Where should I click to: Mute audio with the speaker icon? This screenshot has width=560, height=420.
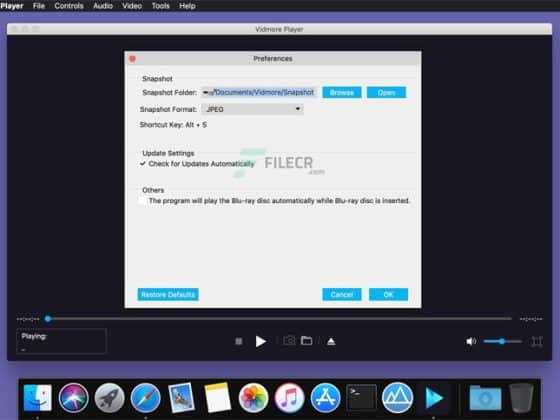[471, 341]
